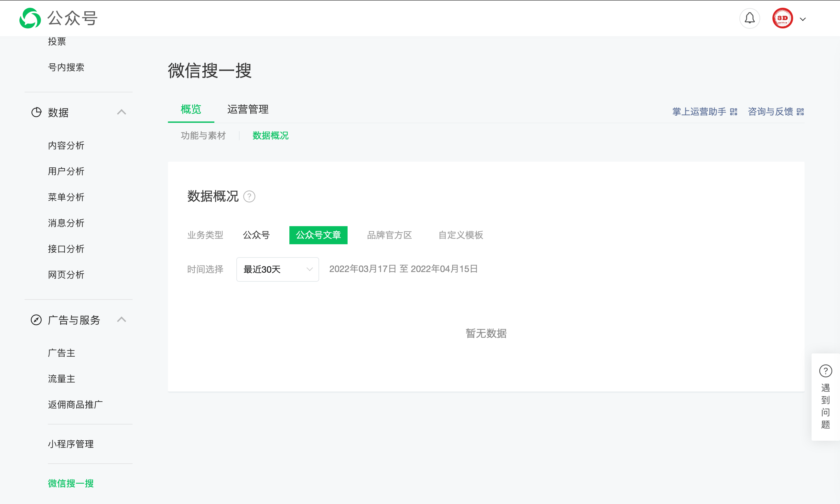Select 品牌官方区 business type

pyautogui.click(x=389, y=235)
